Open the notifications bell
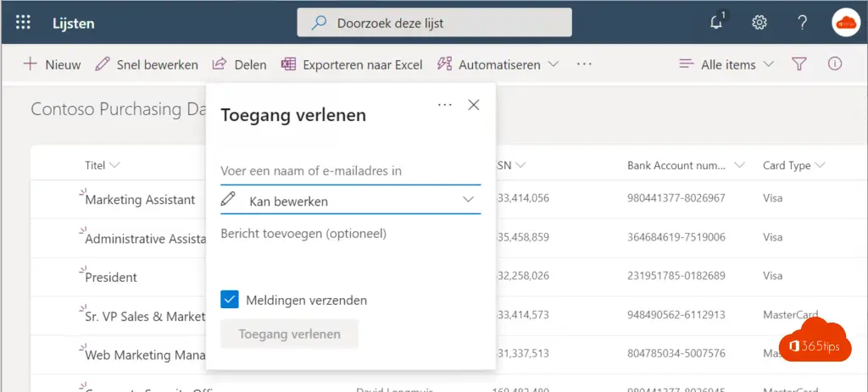Screen dimensions: 868x392 tap(718, 22)
